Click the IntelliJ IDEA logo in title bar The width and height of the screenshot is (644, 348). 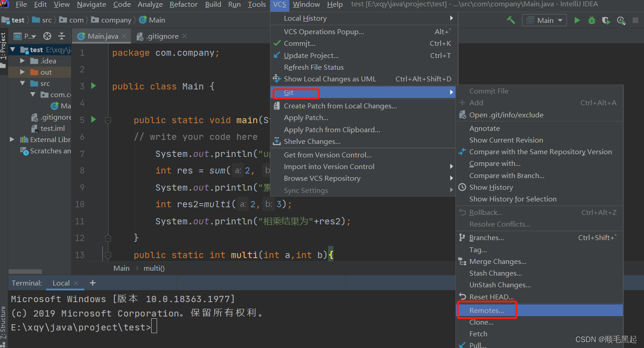(5, 4)
